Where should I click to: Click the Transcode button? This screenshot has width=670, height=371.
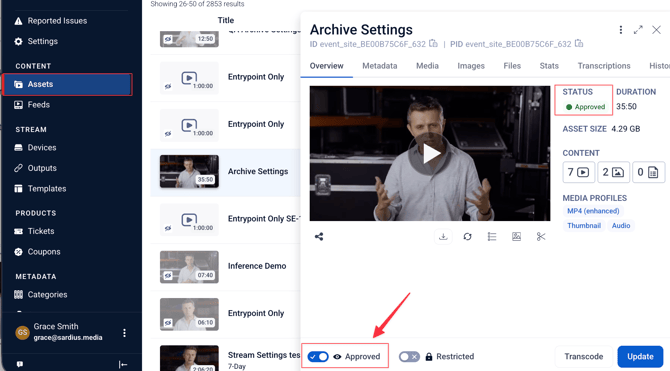[x=584, y=356]
